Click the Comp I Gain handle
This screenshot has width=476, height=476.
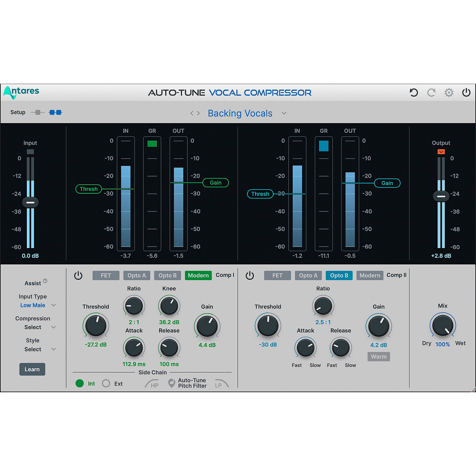click(x=216, y=183)
